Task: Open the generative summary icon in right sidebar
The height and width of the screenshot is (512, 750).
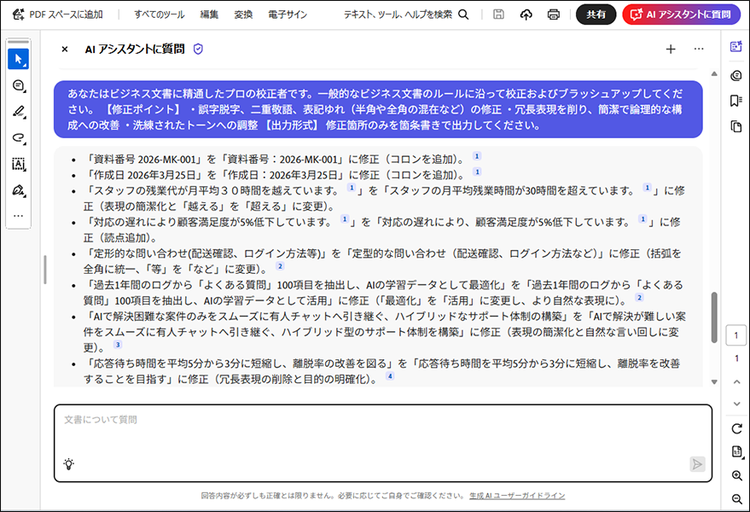Action: coord(736,76)
